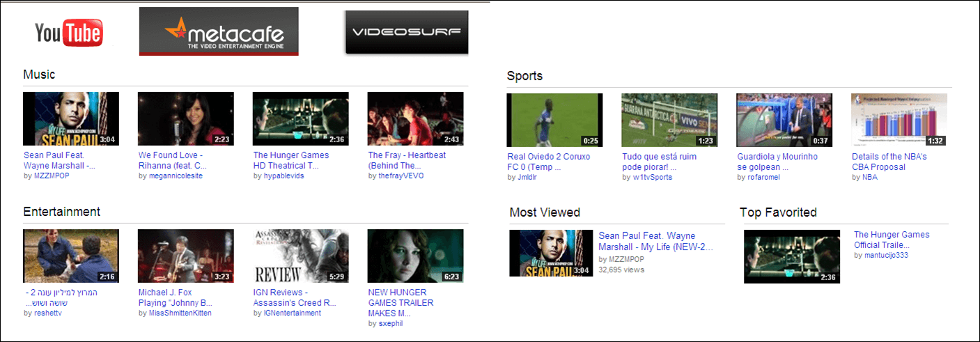Play the We Found Love Rihanna thumbnail
Viewport: 980px width, 342px height.
tap(186, 119)
